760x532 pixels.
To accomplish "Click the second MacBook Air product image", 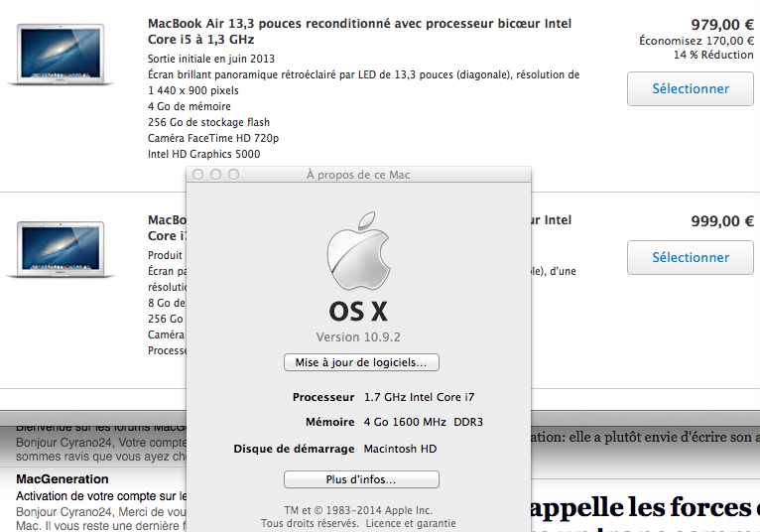I will click(61, 250).
